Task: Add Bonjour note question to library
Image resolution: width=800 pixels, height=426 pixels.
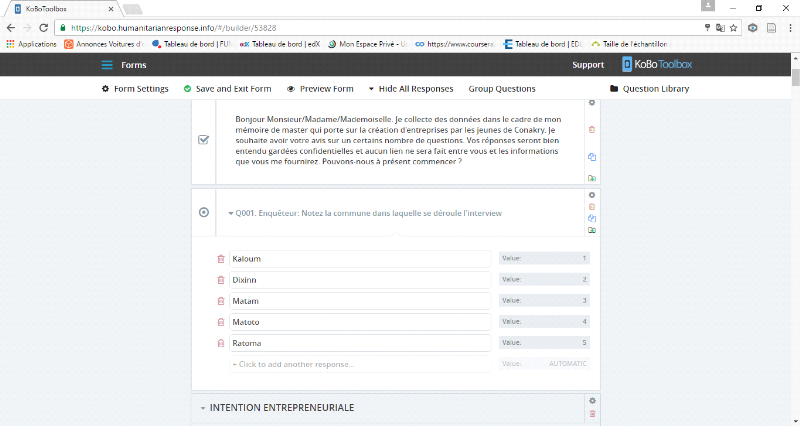Action: click(592, 178)
